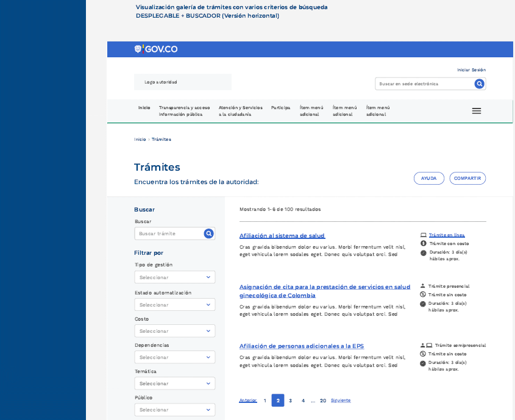Viewport: 515px width, 420px height.
Task: Open Transparencia y acceso información pública menu
Action: point(184,111)
